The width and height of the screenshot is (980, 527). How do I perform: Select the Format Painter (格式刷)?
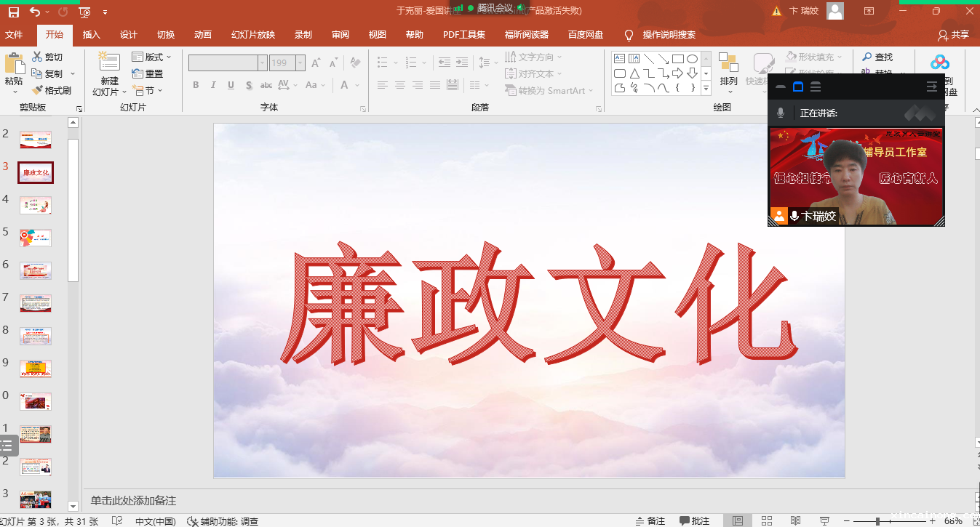click(52, 90)
